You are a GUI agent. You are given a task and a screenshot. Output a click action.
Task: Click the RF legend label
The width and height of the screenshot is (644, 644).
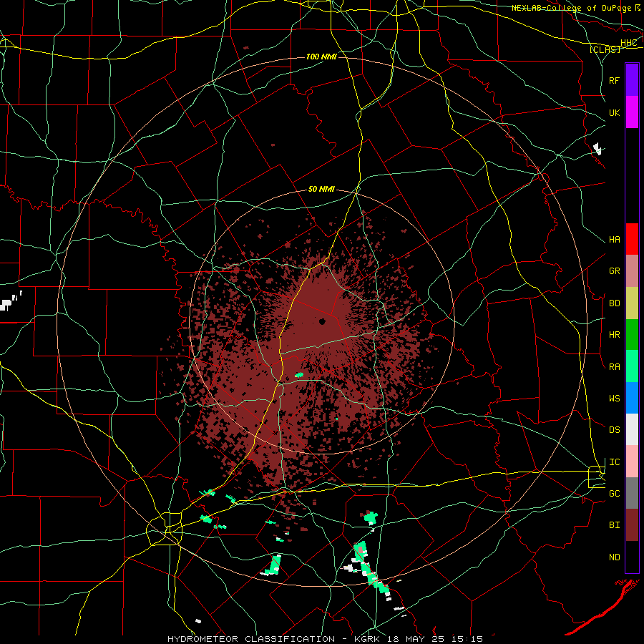pos(615,80)
